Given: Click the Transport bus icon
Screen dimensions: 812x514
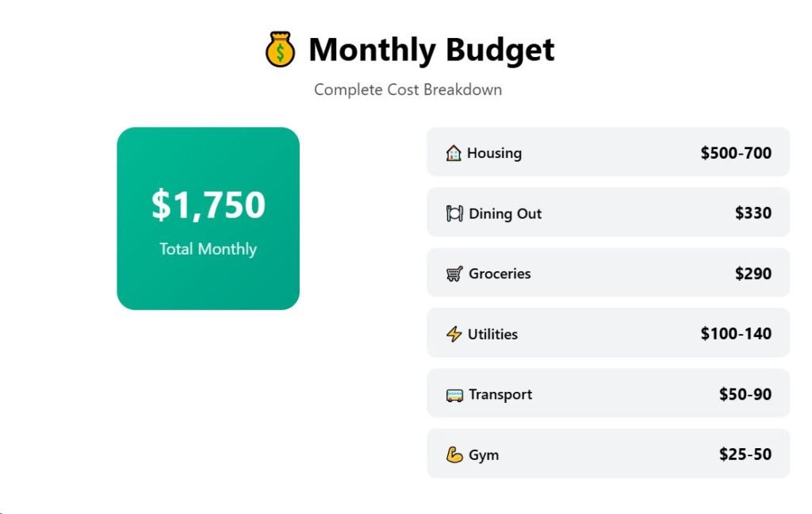Looking at the screenshot, I should 454,395.
